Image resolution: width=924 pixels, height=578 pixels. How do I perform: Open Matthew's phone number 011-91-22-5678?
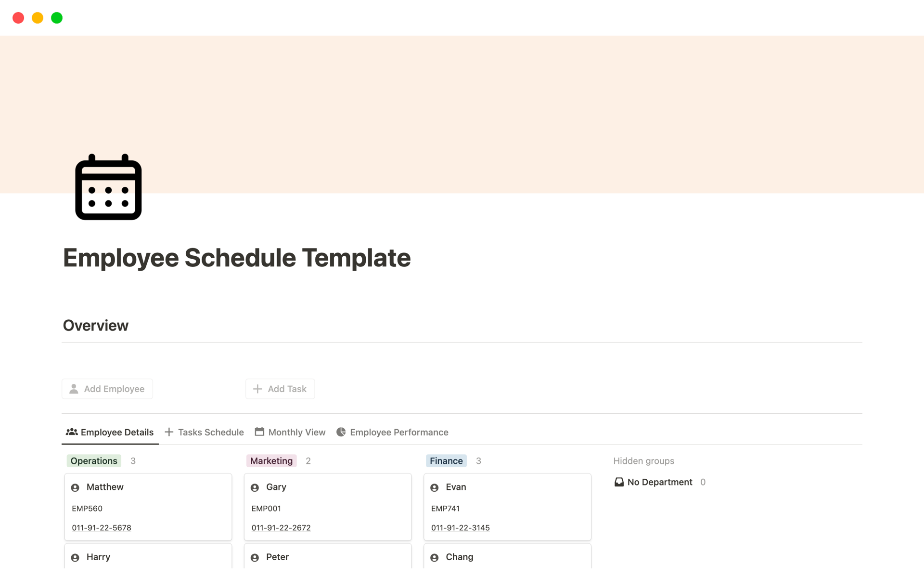click(x=102, y=528)
